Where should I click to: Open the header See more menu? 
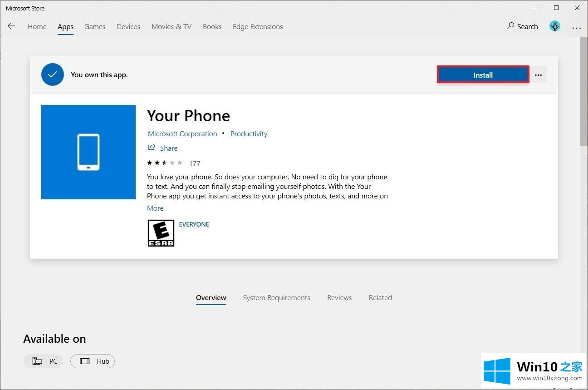576,27
